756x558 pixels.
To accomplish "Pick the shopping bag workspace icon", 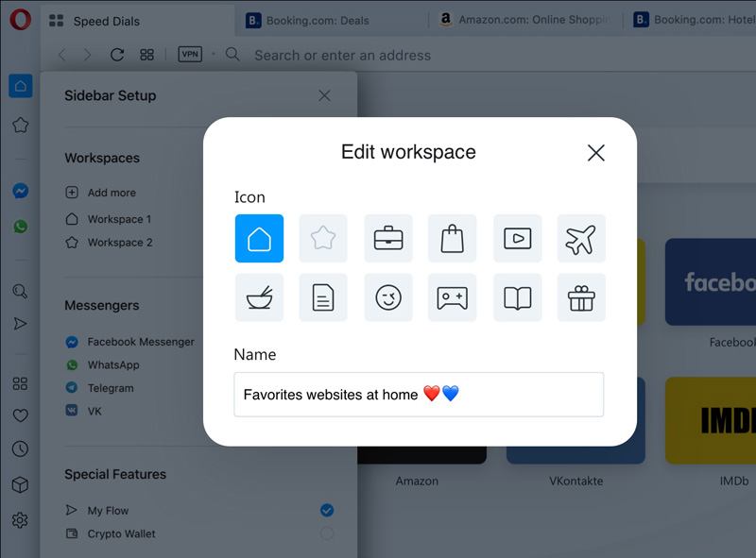I will [453, 239].
